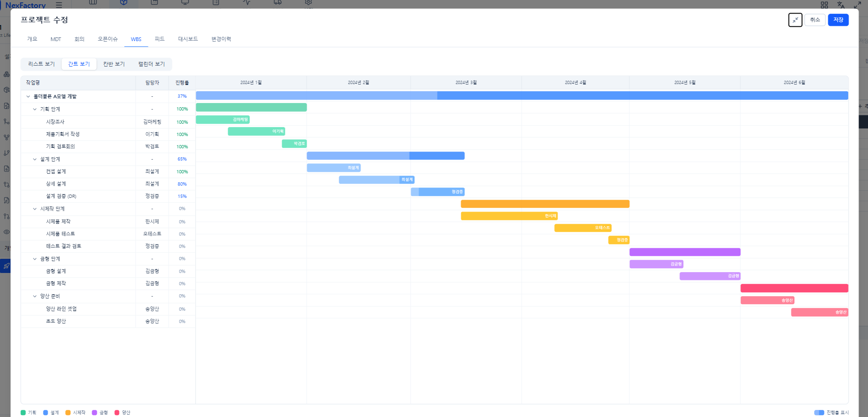Image resolution: width=868 pixels, height=417 pixels.
Task: Open the 오픈이슈 tab
Action: 108,39
